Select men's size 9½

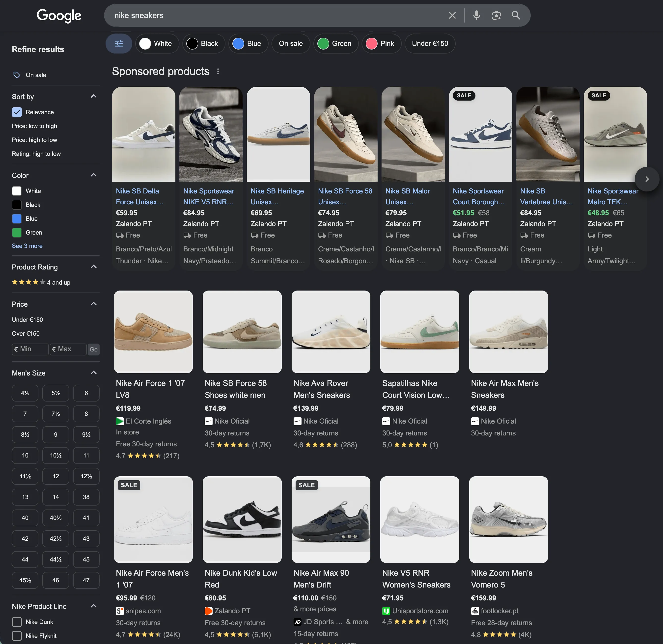click(x=86, y=435)
